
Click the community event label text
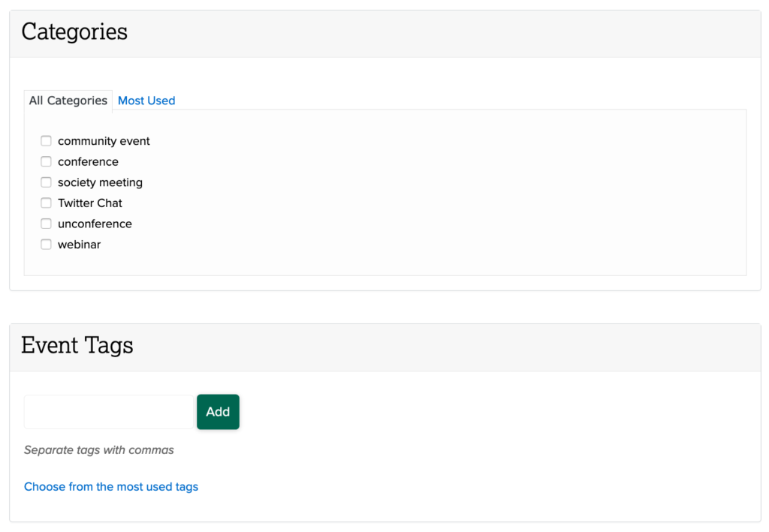tap(104, 140)
